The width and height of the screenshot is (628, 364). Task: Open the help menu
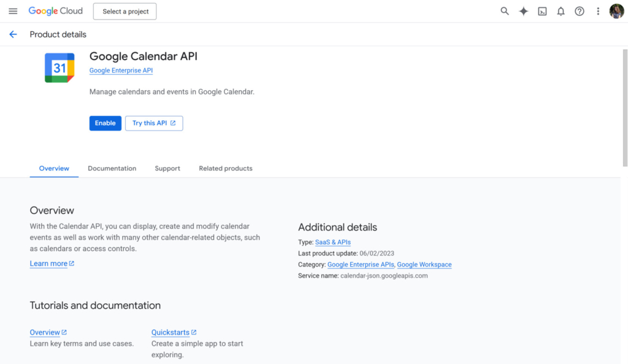pos(579,10)
